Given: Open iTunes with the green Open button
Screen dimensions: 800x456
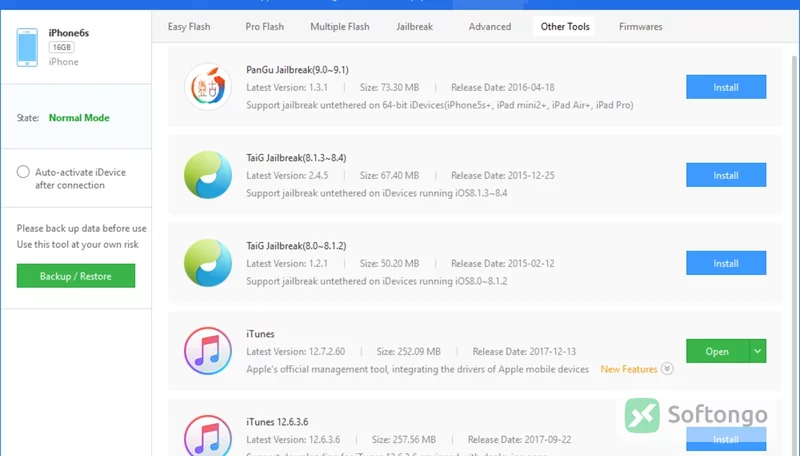Looking at the screenshot, I should 717,351.
